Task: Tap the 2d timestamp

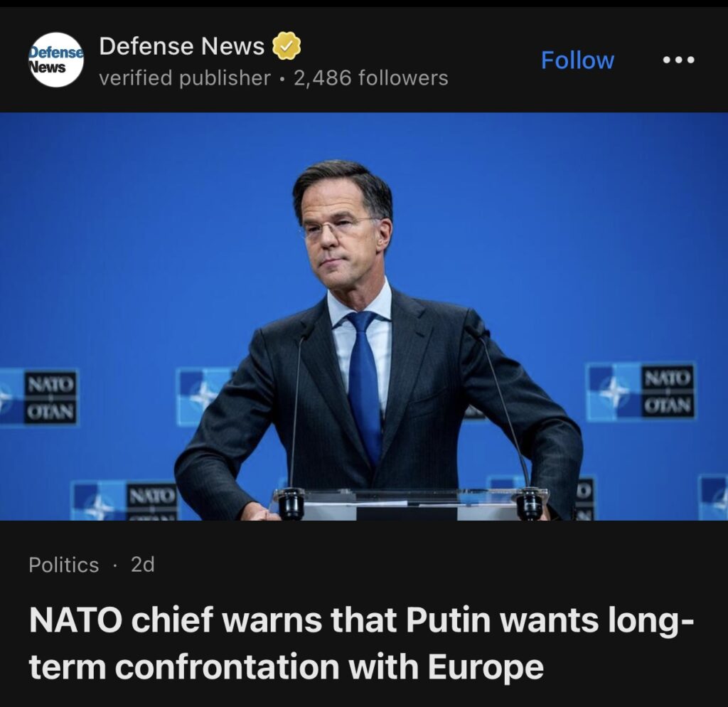Action: tap(142, 565)
